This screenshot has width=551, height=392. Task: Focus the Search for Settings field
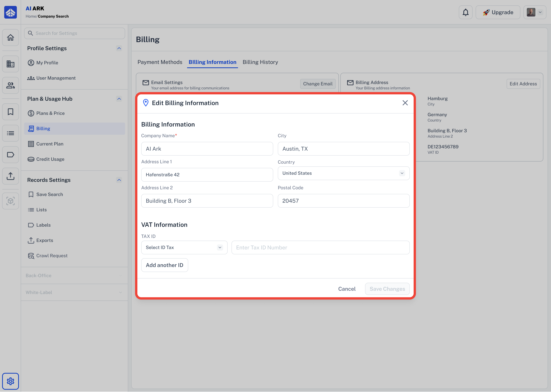tap(75, 33)
